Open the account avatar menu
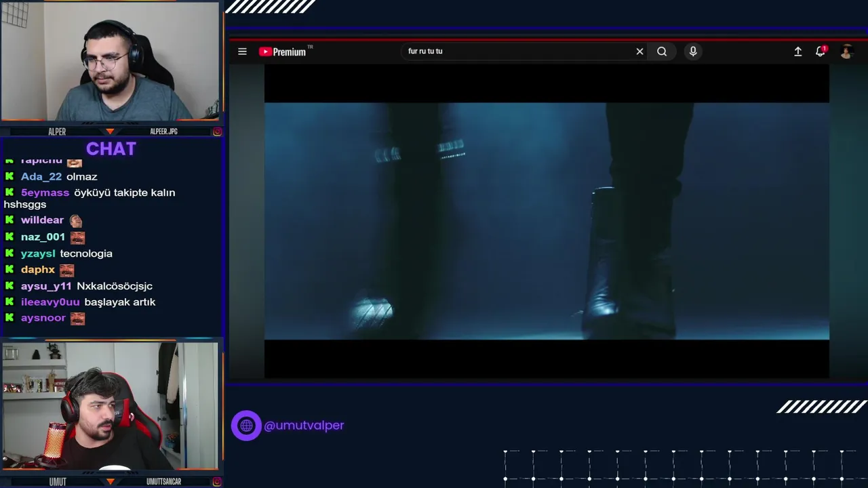Screen dimensions: 868x488 coord(846,52)
